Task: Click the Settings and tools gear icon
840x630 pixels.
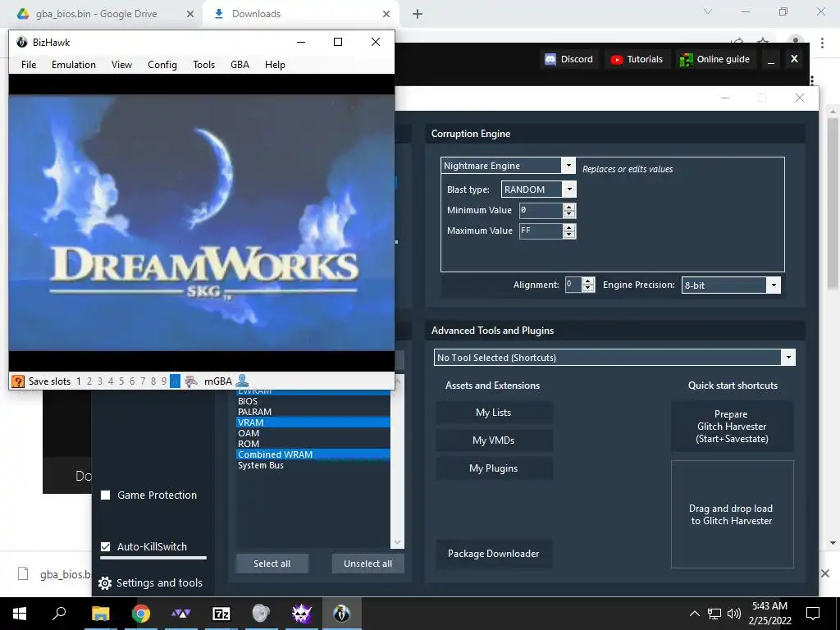Action: 105,583
